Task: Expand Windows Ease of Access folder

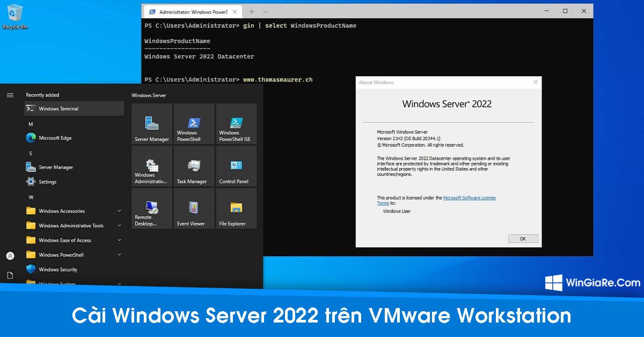Action: 74,240
